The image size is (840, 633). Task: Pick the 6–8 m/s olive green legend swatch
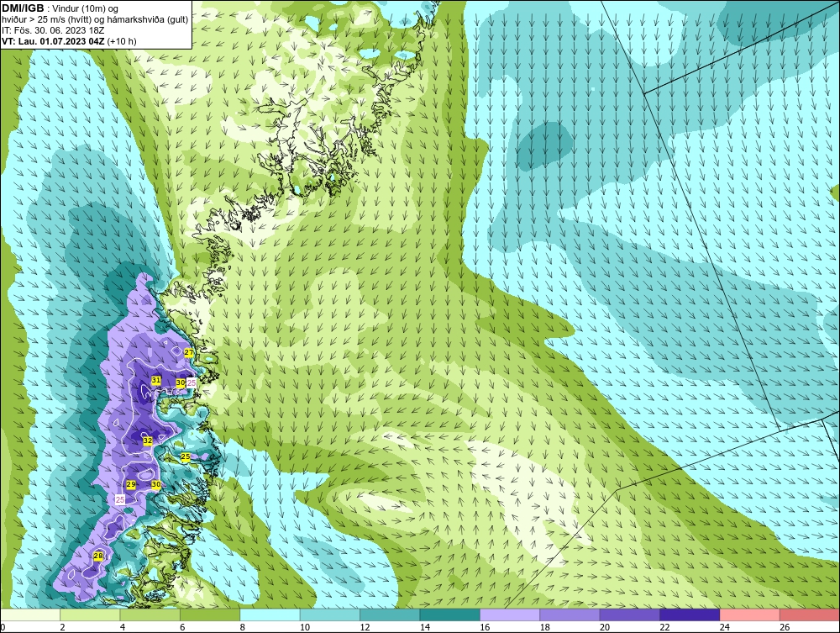click(x=210, y=615)
